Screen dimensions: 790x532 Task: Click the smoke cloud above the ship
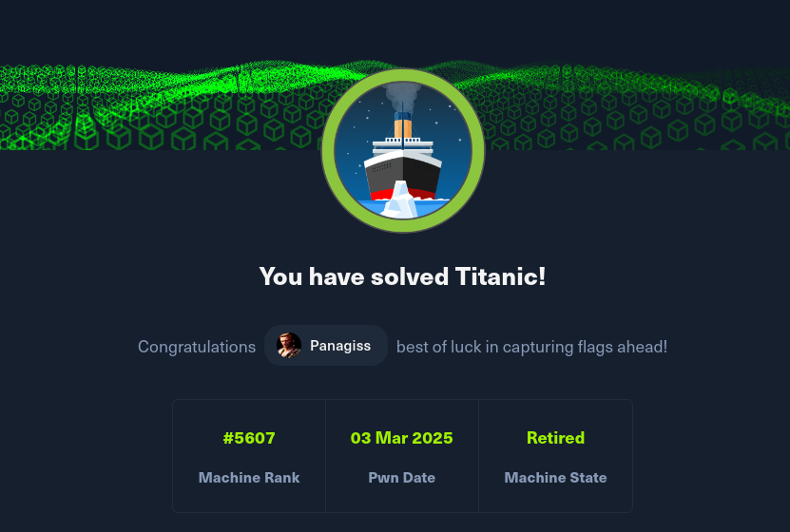coord(402,95)
